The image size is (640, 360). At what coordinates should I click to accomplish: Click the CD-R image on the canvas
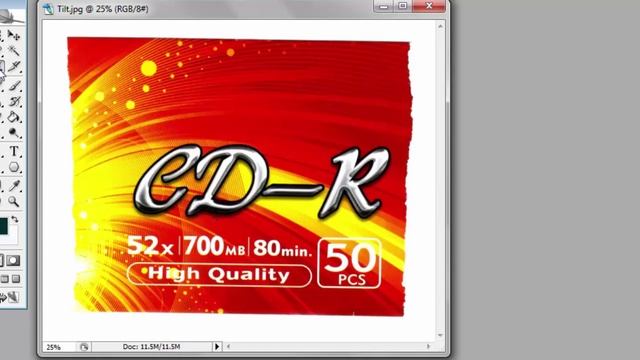pyautogui.click(x=239, y=176)
